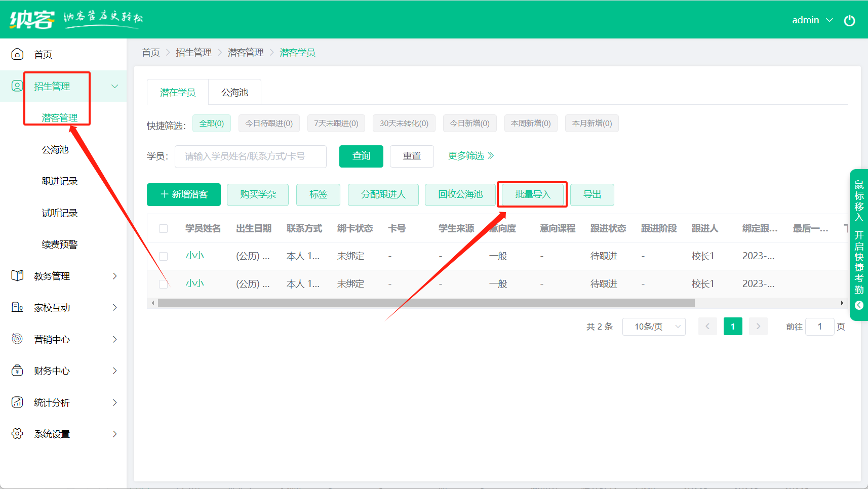
Task: Click the home icon in sidebar
Action: [17, 54]
